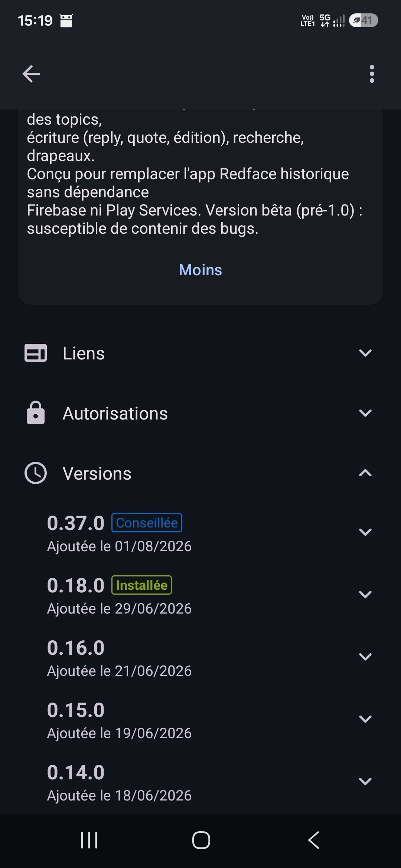Expand version 0.16.0 details chevron
Viewport: 401px width, 868px height.
[x=365, y=657]
